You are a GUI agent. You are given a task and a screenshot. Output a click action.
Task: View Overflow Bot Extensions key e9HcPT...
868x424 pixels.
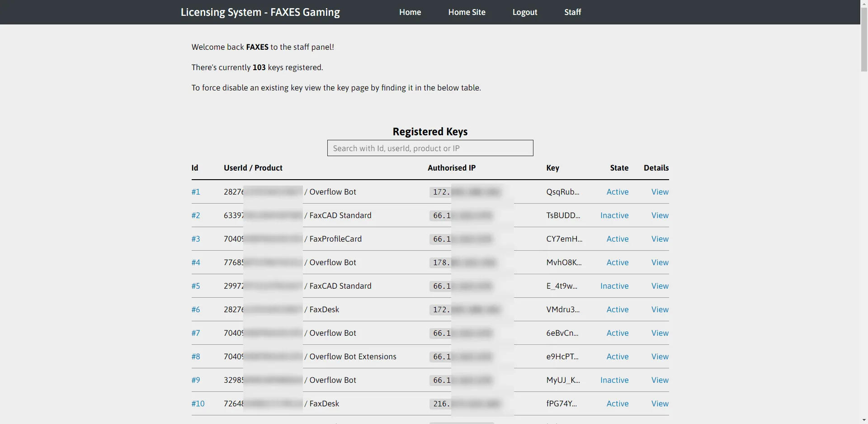click(660, 357)
